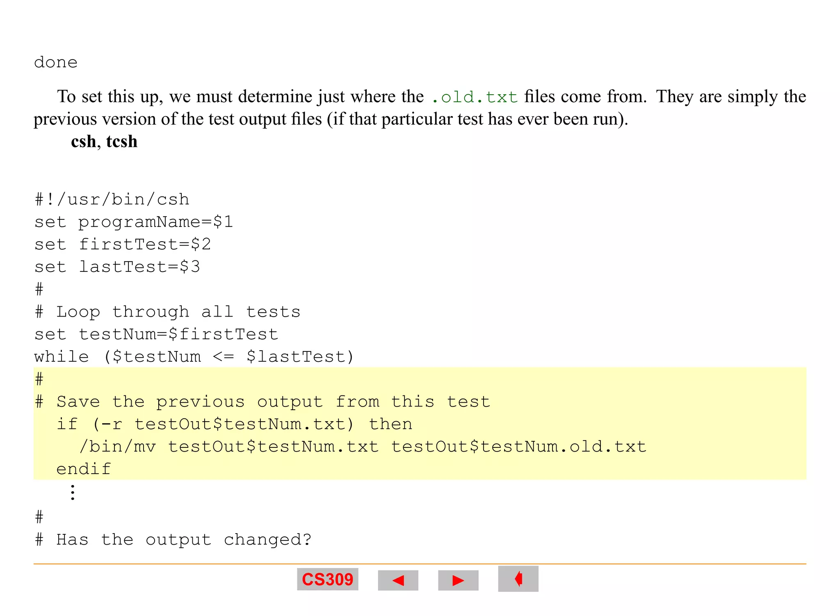Select the bold 'tcsh' heading word

[121, 141]
